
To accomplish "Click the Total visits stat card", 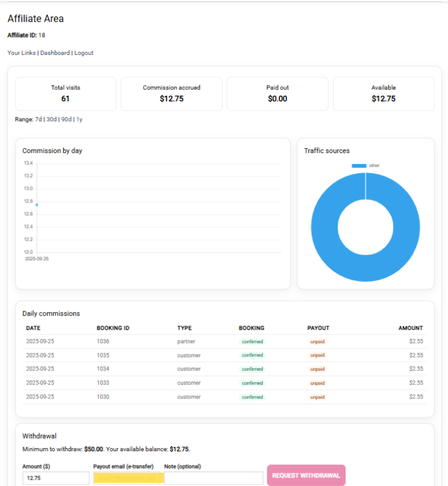I will point(66,93).
